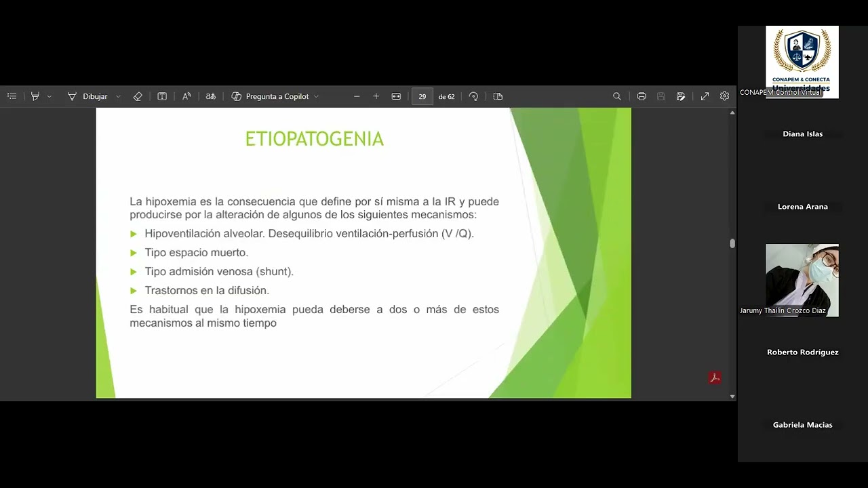Click the 'de 62' page count label
The image size is (868, 488).
coord(446,97)
